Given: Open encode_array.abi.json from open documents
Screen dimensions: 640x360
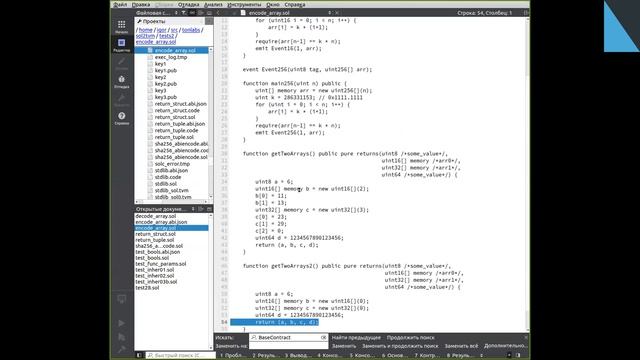Looking at the screenshot, I should tap(161, 222).
